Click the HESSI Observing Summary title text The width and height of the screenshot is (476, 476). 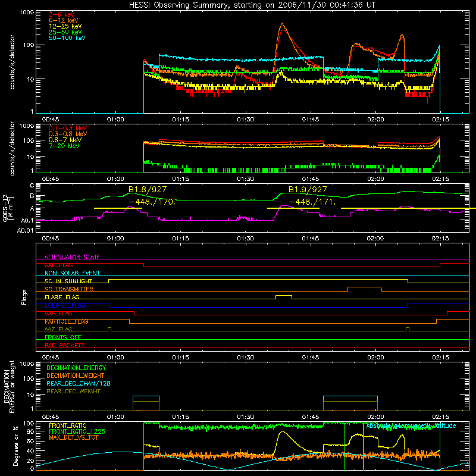[252, 5]
